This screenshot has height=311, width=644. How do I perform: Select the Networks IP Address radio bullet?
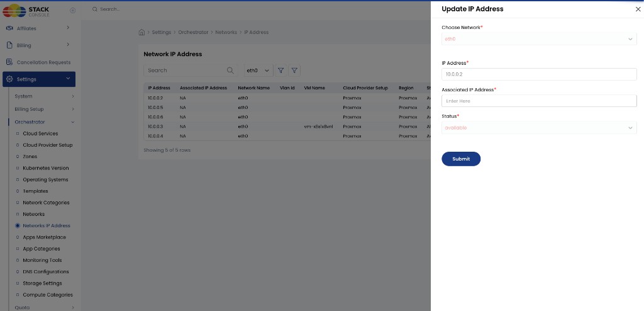click(17, 225)
